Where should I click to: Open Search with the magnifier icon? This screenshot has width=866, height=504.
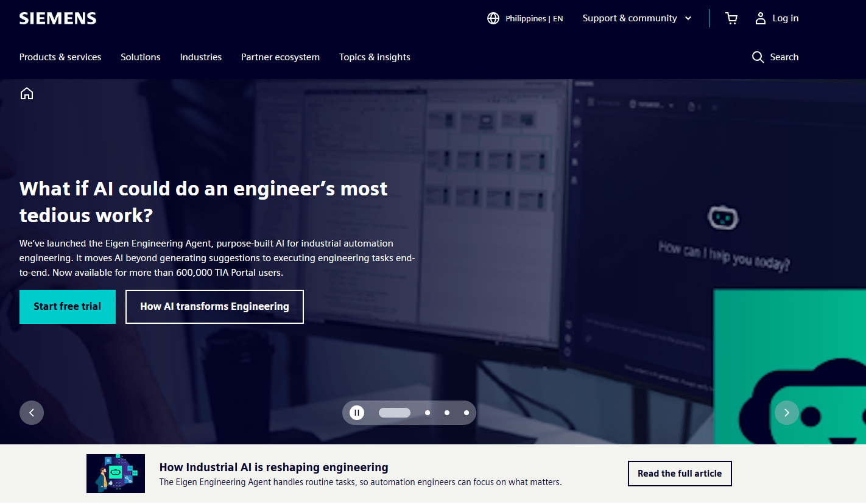[775, 57]
